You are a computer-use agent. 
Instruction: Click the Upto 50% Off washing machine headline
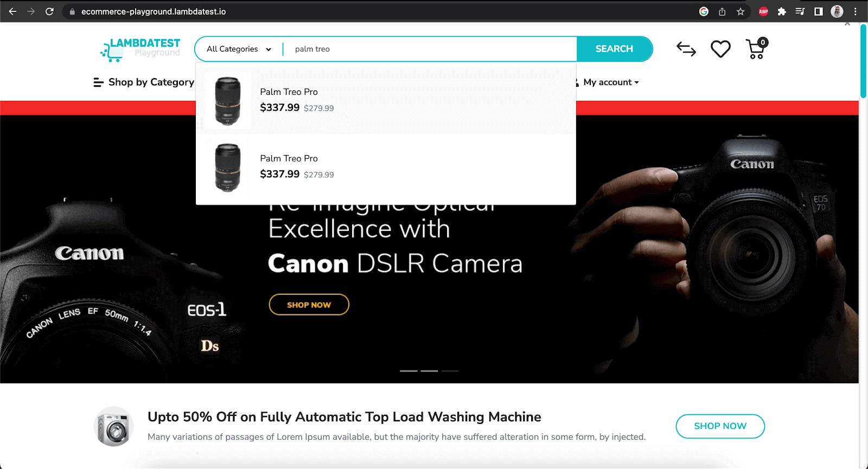point(344,417)
